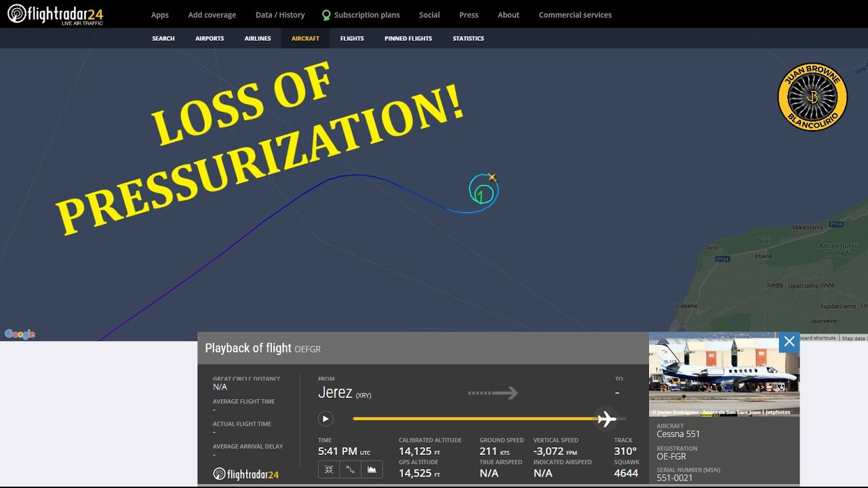Click the yellow aircraft marker on map
This screenshot has height=488, width=868.
pos(492,178)
